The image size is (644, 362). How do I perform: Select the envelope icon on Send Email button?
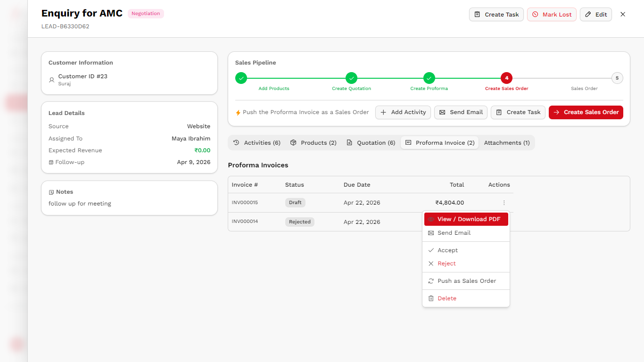tap(441, 112)
